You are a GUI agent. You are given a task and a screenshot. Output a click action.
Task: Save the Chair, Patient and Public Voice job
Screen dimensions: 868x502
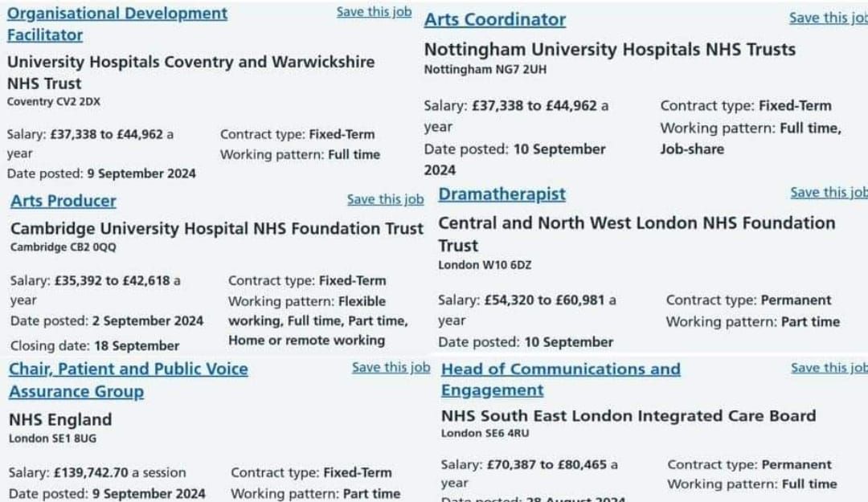391,367
